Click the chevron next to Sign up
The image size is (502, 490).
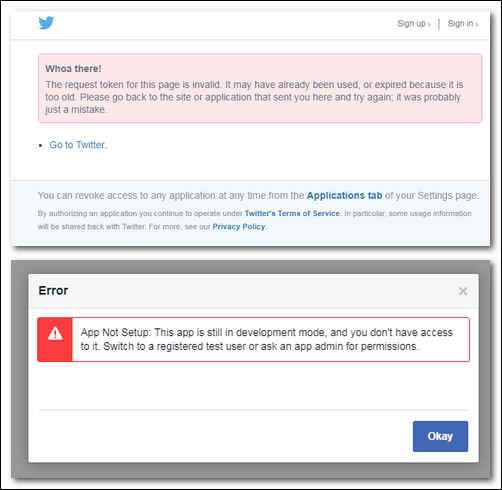tap(429, 24)
